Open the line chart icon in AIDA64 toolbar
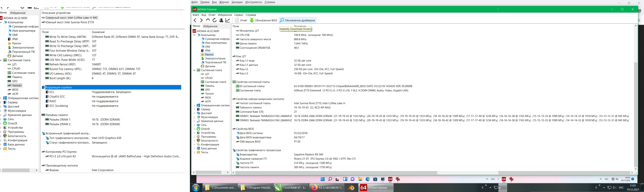This screenshot has height=192, width=644. coord(228,20)
